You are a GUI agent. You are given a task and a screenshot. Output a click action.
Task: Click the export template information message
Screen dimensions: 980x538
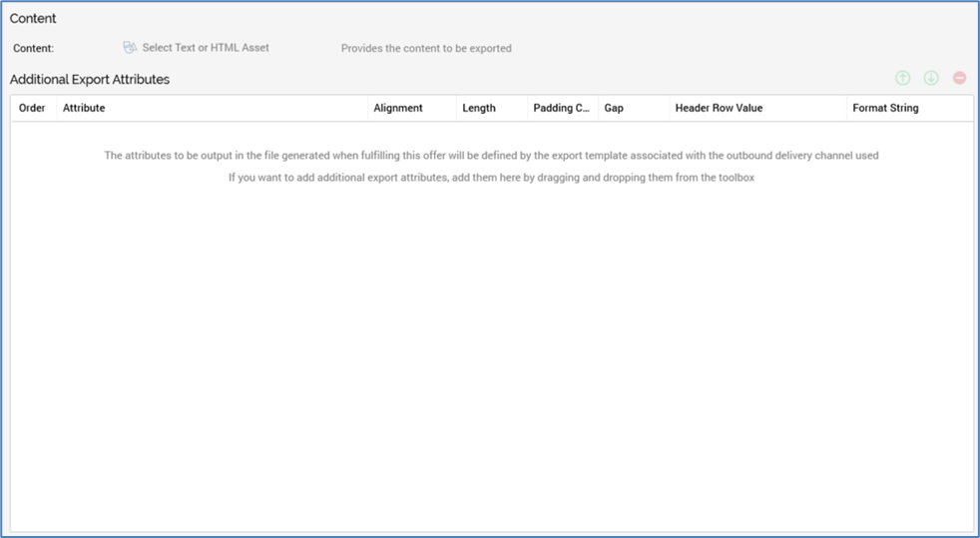pyautogui.click(x=491, y=156)
